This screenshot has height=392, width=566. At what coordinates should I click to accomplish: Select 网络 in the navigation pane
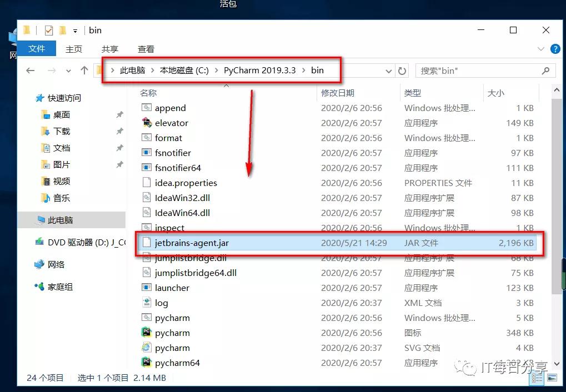point(56,265)
